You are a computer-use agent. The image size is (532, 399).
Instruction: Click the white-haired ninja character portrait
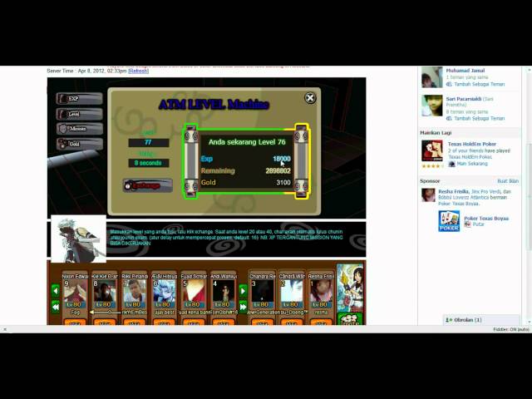click(x=78, y=239)
